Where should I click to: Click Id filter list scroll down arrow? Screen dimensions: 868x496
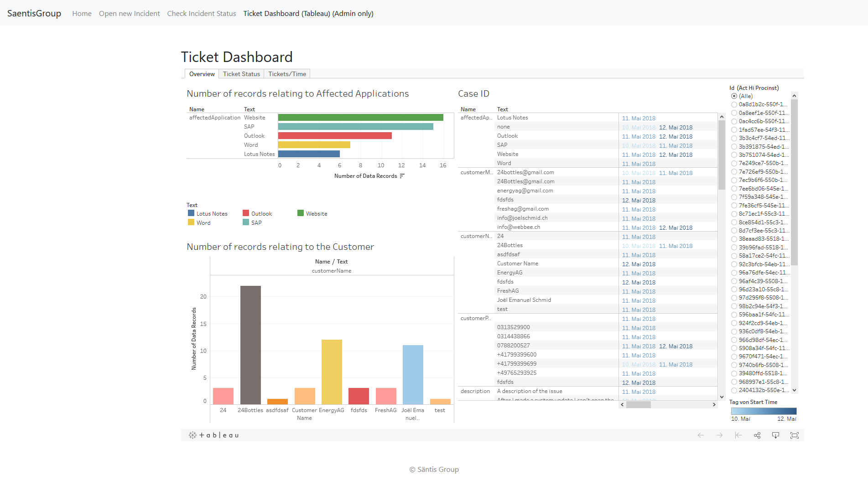tap(794, 390)
